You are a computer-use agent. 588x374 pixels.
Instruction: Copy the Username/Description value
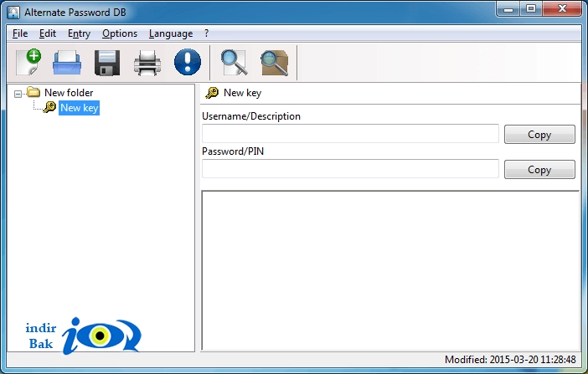(x=539, y=134)
